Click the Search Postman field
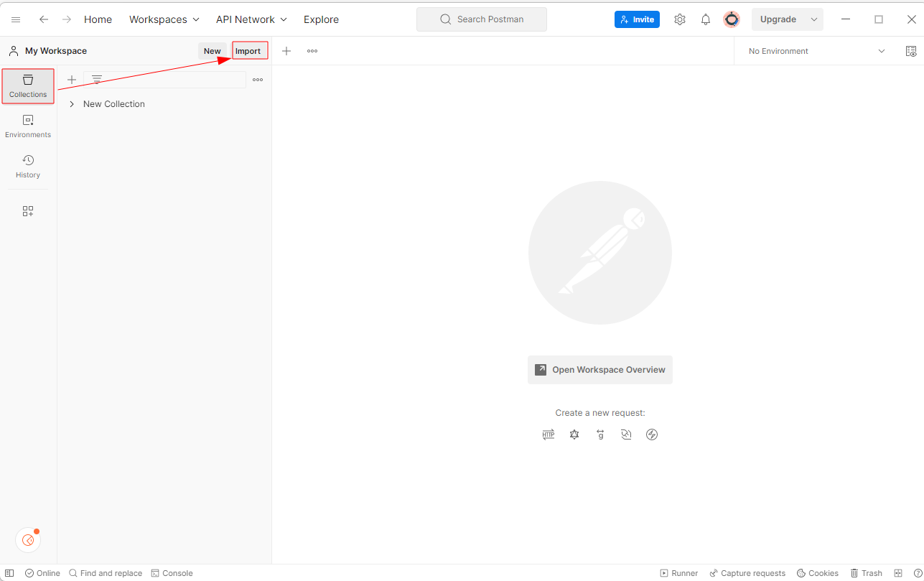The width and height of the screenshot is (924, 581). [x=482, y=19]
